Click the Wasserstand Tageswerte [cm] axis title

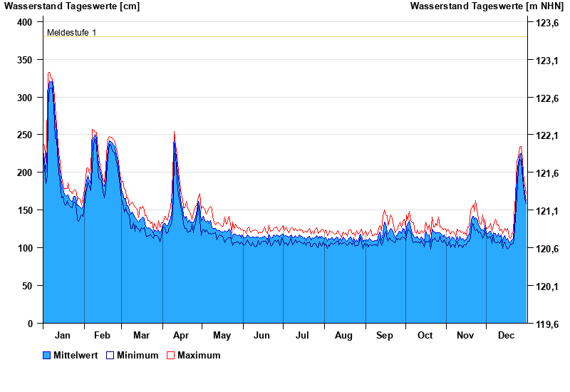click(72, 6)
